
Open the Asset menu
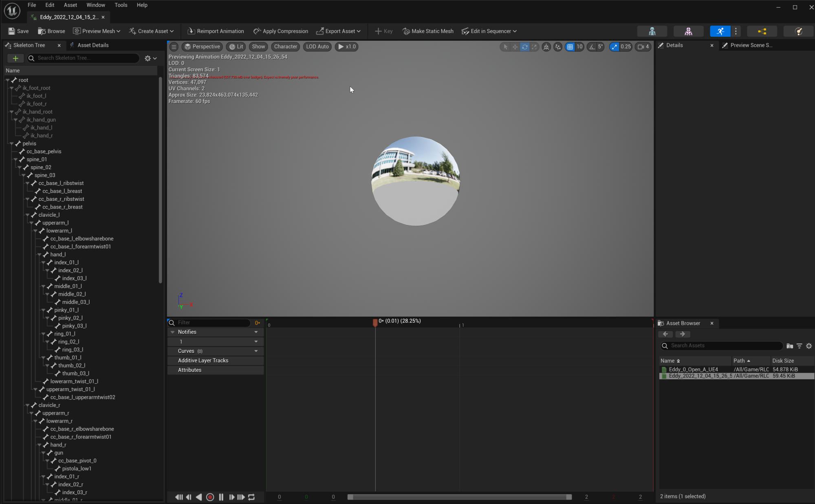click(70, 5)
